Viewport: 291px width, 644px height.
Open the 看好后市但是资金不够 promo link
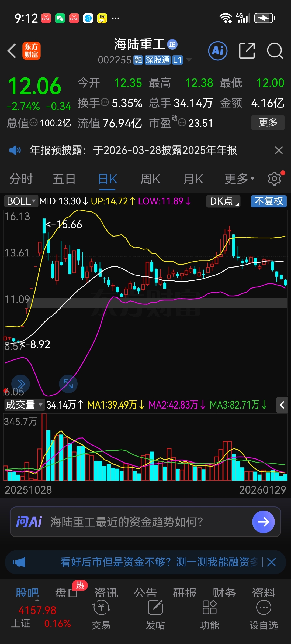point(159,562)
